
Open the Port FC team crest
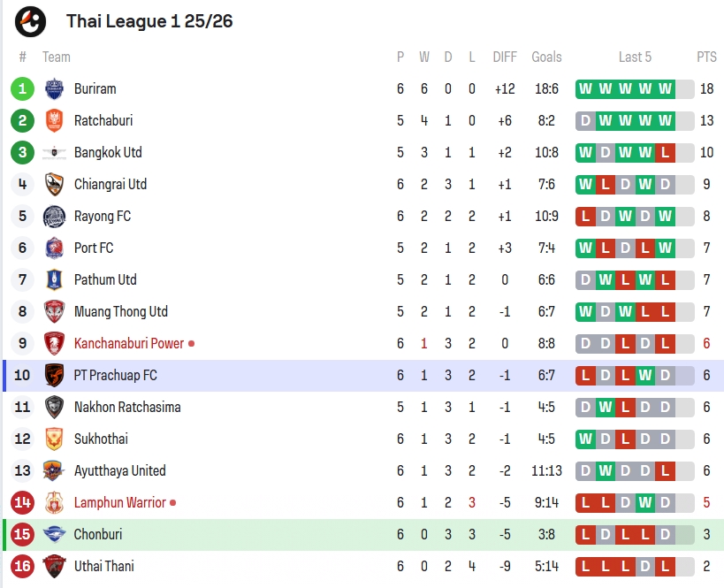tap(54, 248)
